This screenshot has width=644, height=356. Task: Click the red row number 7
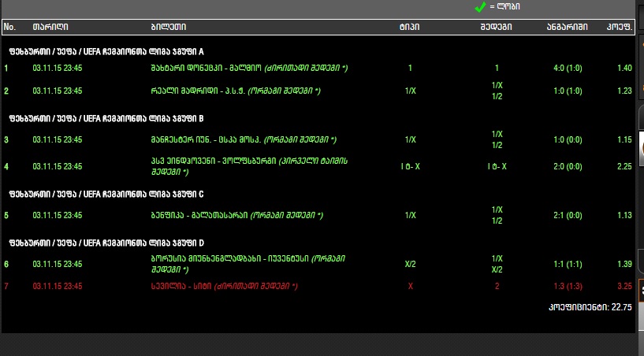6,286
